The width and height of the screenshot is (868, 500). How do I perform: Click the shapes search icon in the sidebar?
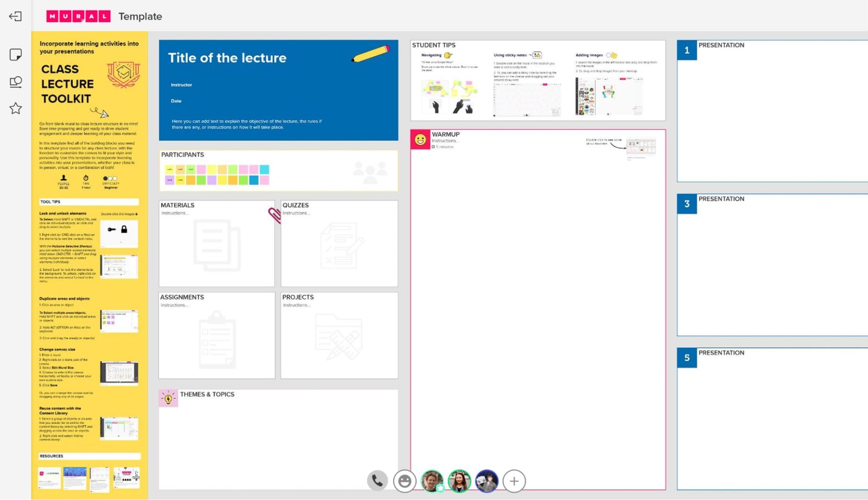pos(16,83)
